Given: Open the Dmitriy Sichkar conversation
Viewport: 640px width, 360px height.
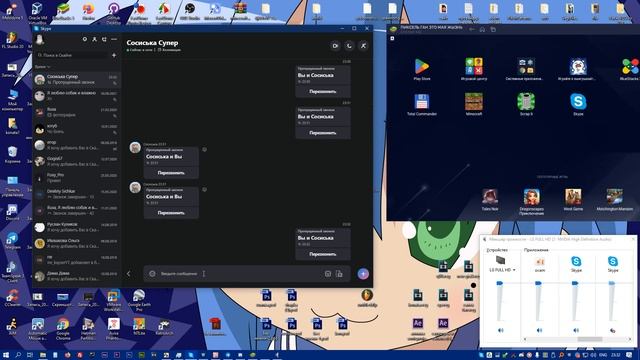Looking at the screenshot, I should pyautogui.click(x=76, y=194).
